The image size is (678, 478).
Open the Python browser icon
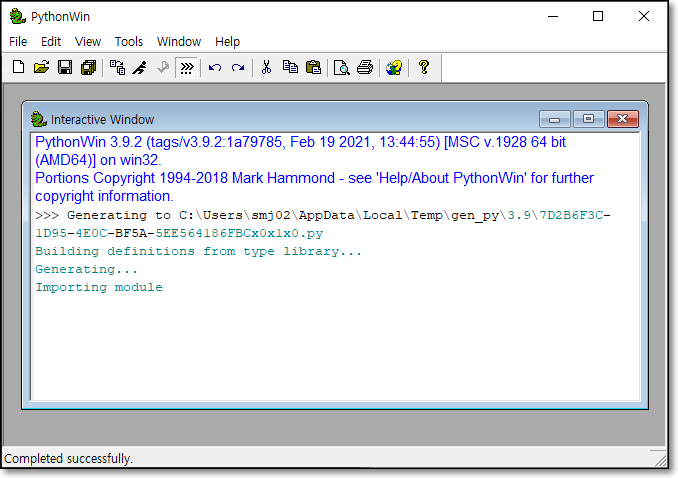117,67
